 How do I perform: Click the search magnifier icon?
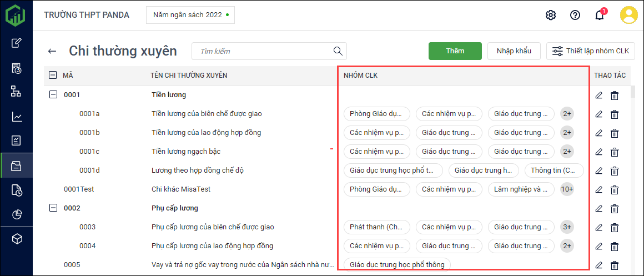pos(338,51)
